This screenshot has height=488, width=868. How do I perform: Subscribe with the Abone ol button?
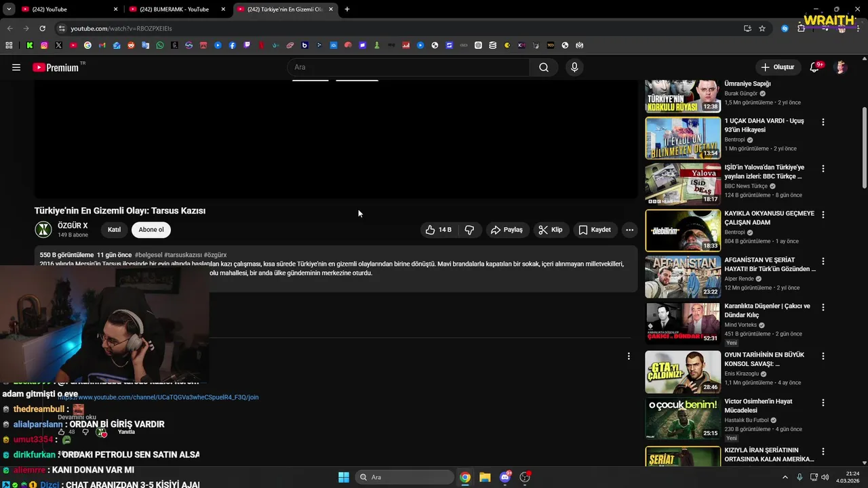151,230
